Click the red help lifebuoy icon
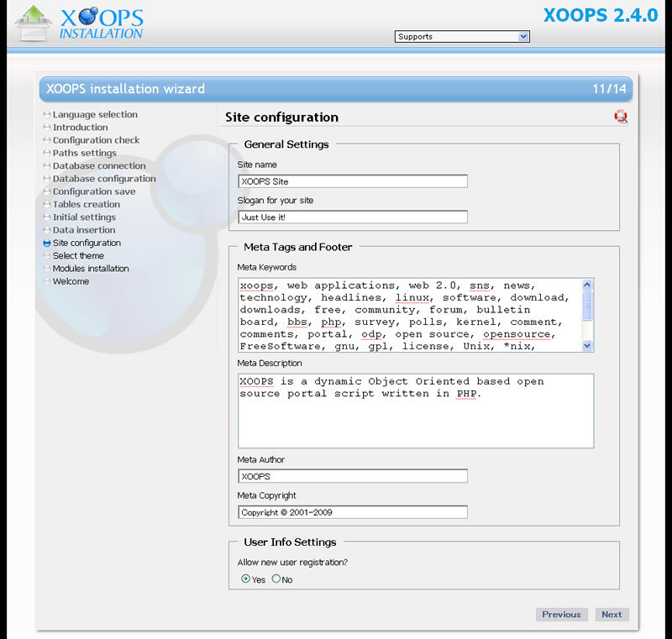672x639 pixels. (x=621, y=116)
